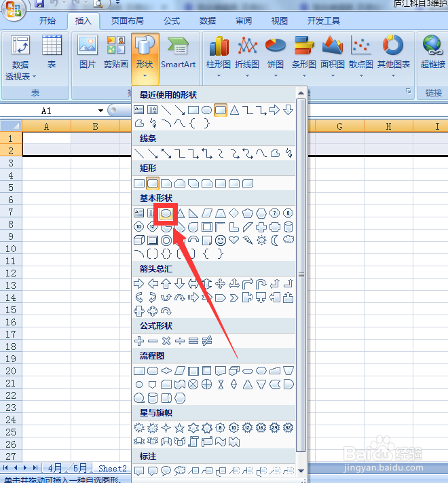Insert a line chart (折线图)
Image resolution: width=448 pixels, height=483 pixels.
coord(247,56)
